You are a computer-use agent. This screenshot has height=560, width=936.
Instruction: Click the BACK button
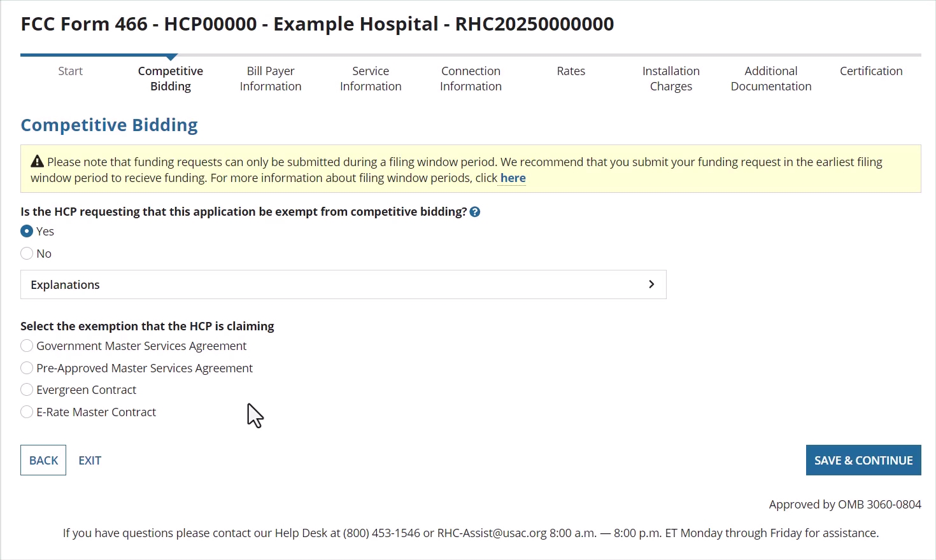point(43,460)
